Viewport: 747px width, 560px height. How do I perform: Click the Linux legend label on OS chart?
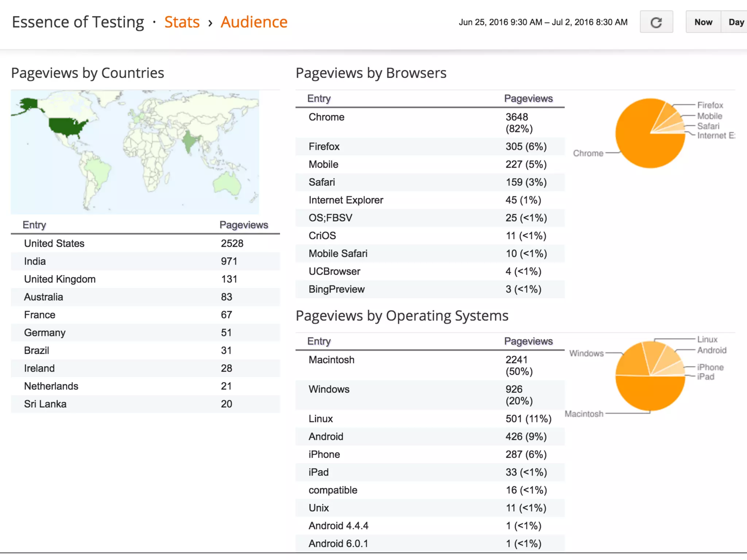707,339
